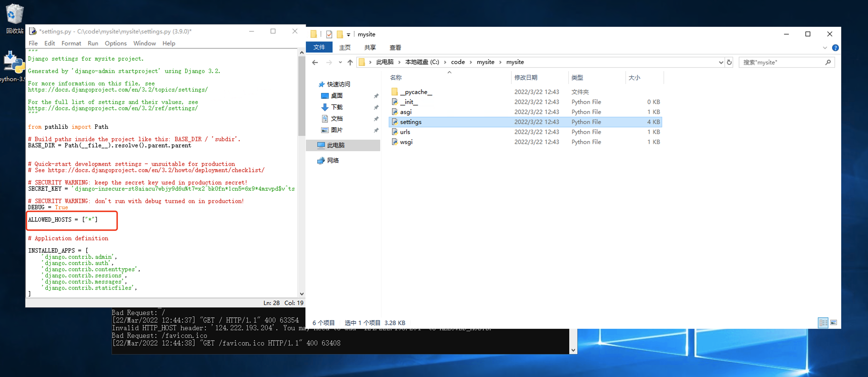Switch to details view layout icon
Image resolution: width=868 pixels, height=377 pixels.
pos(823,323)
